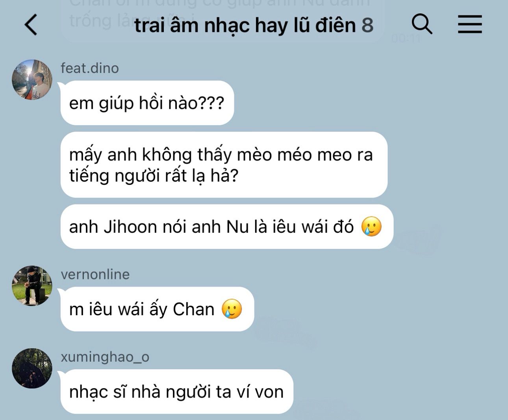
Task: Open the feat.dino username label
Action: click(x=90, y=68)
